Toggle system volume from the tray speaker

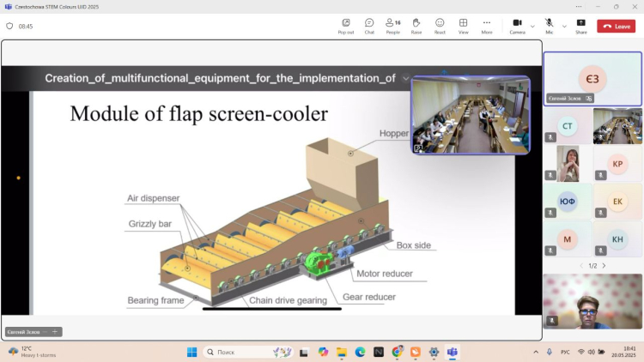click(x=592, y=352)
